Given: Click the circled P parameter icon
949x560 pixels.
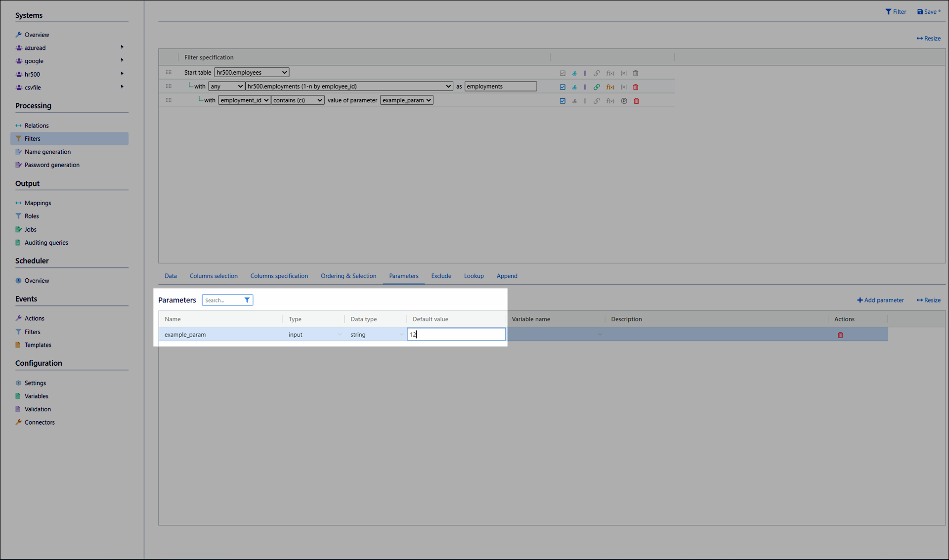Looking at the screenshot, I should pos(624,101).
